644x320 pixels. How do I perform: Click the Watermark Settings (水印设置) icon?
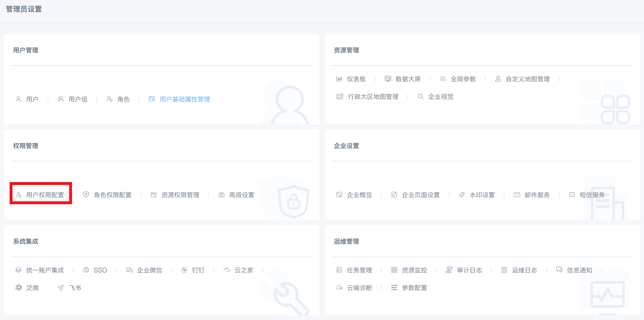(462, 195)
